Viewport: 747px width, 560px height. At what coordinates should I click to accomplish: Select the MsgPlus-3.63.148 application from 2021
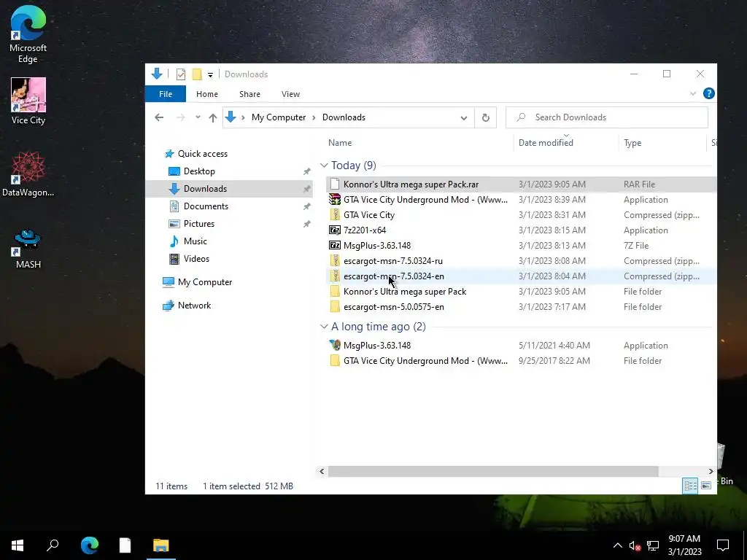coord(521,345)
